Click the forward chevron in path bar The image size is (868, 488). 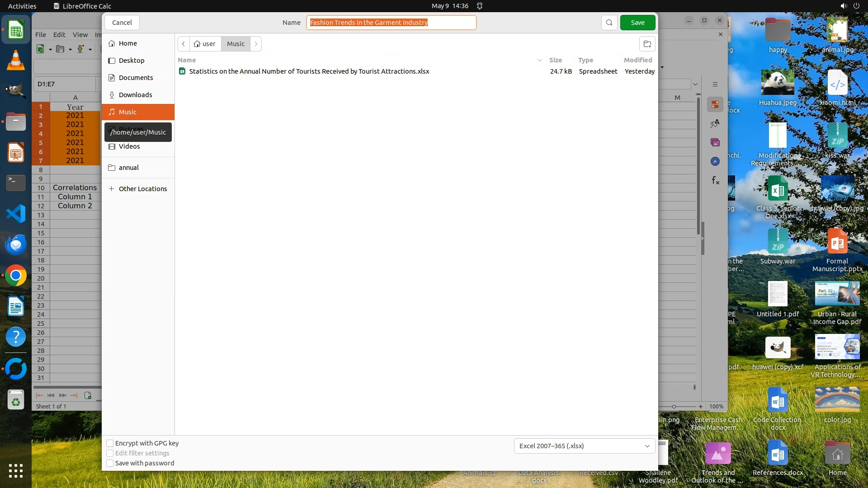pos(256,44)
